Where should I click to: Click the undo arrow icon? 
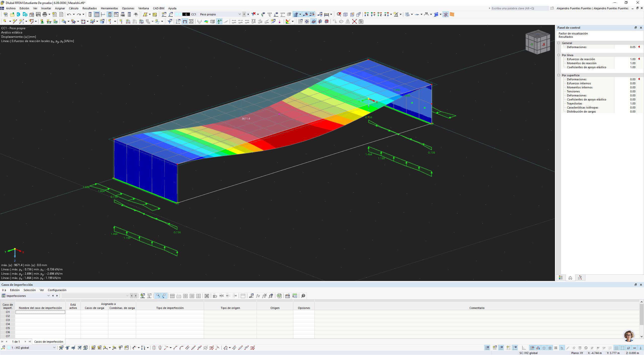click(69, 14)
